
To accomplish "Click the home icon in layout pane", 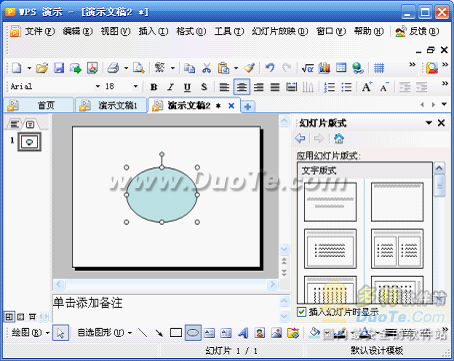I will pyautogui.click(x=339, y=138).
